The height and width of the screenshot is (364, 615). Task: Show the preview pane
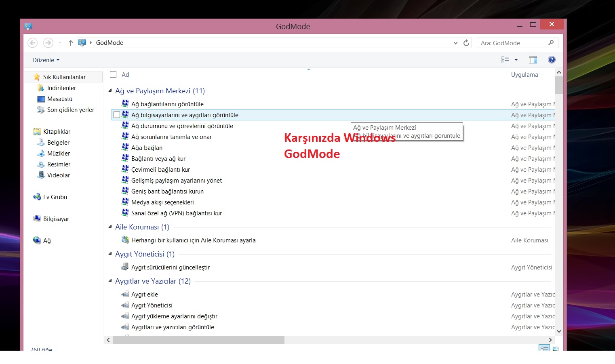click(533, 60)
